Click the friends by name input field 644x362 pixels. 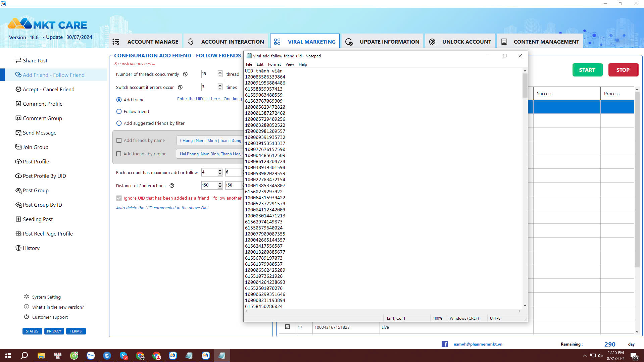210,140
